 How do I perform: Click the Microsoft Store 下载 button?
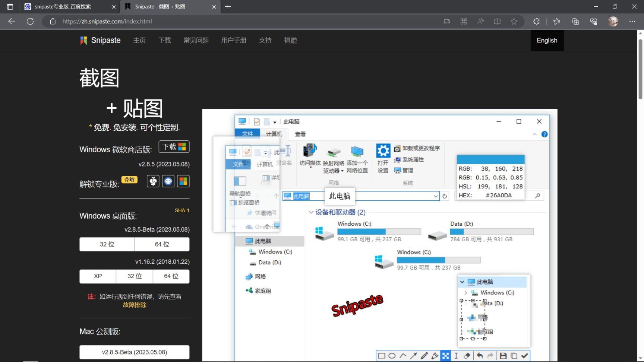coord(174,147)
